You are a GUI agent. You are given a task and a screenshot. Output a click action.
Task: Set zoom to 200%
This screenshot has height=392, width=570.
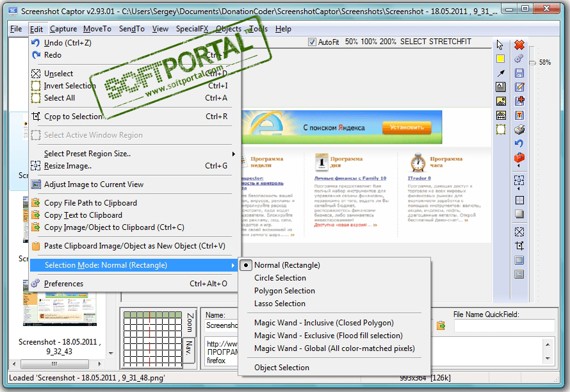coord(387,42)
